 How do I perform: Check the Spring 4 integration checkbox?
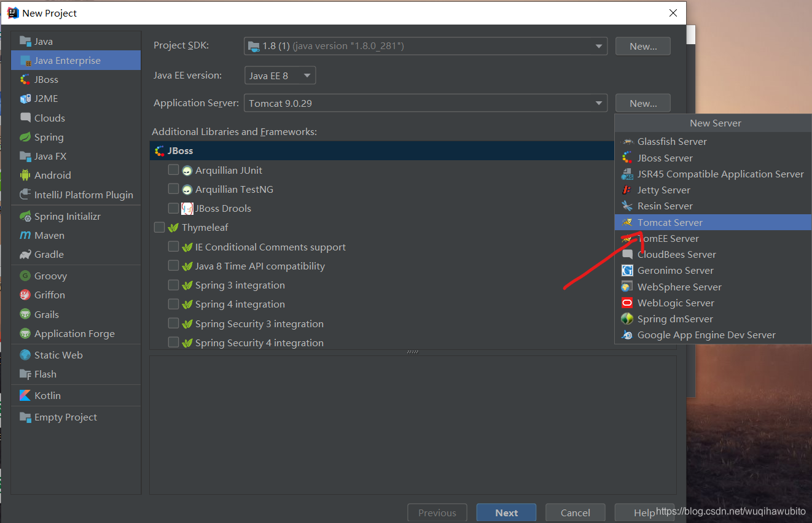pos(173,304)
